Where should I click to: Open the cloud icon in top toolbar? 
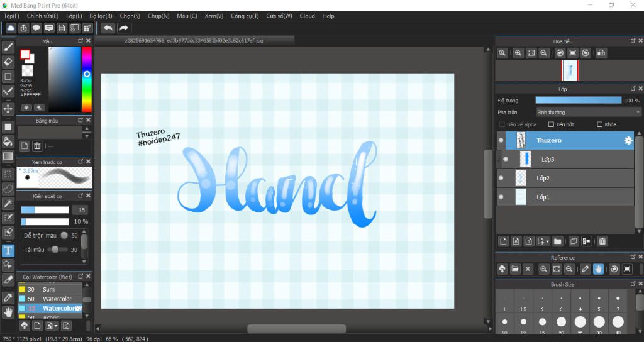click(11, 28)
